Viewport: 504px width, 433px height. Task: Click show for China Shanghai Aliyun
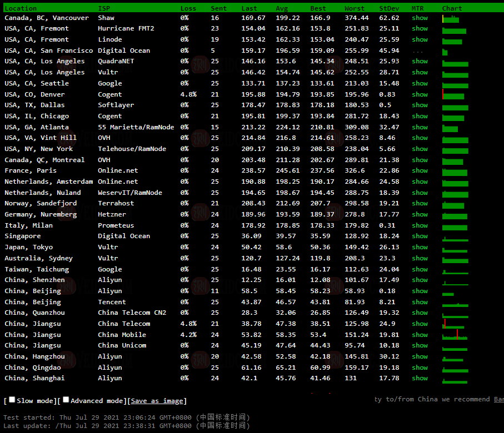420,378
